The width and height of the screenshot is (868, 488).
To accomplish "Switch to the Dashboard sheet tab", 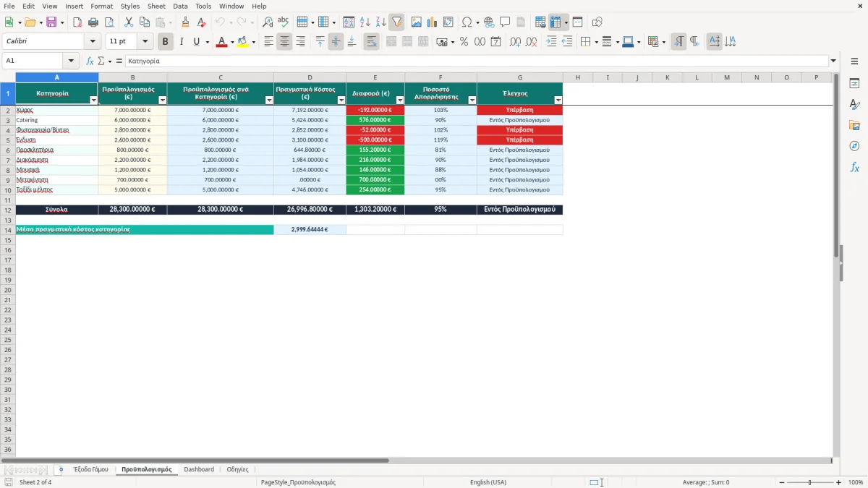I will 199,469.
